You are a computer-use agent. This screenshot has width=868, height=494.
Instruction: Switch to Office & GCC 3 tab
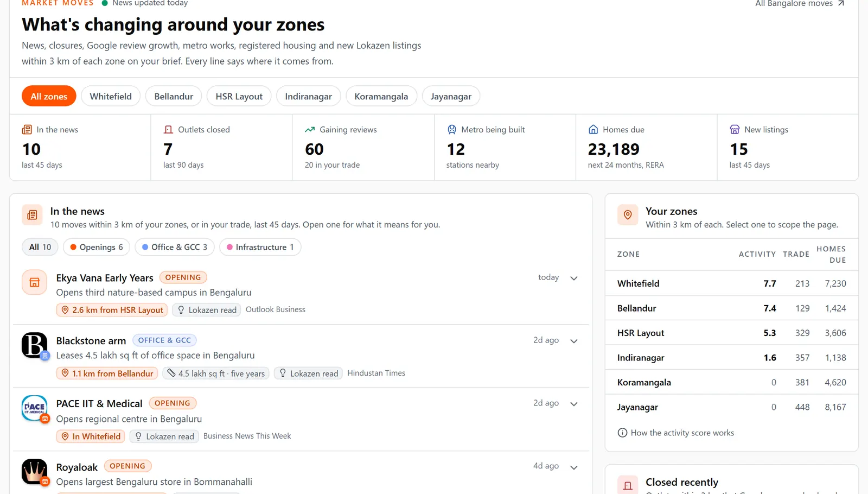click(x=175, y=247)
